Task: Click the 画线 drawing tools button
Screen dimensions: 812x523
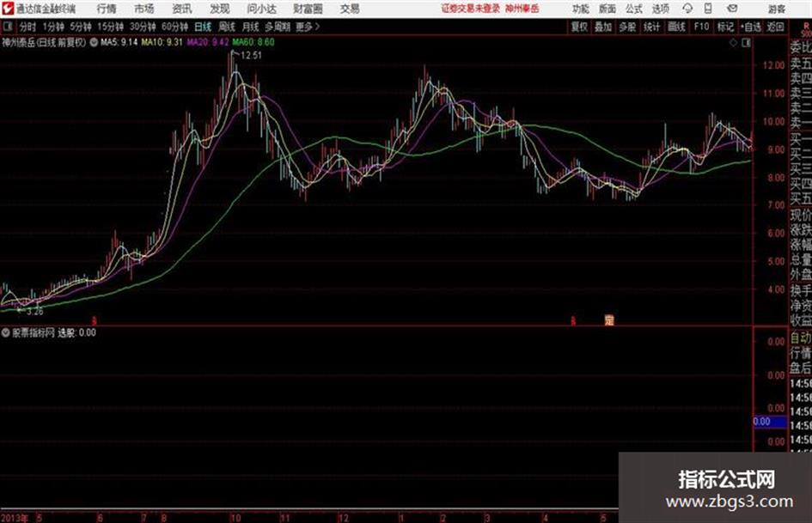Action: point(676,27)
